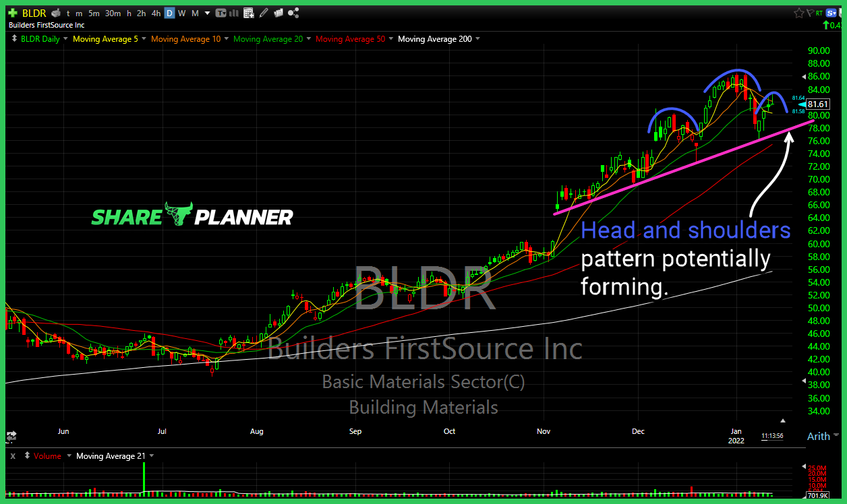Screen dimensions: 847x504
Task: Select the bar chart volume icon on toolbar
Action: (233, 12)
